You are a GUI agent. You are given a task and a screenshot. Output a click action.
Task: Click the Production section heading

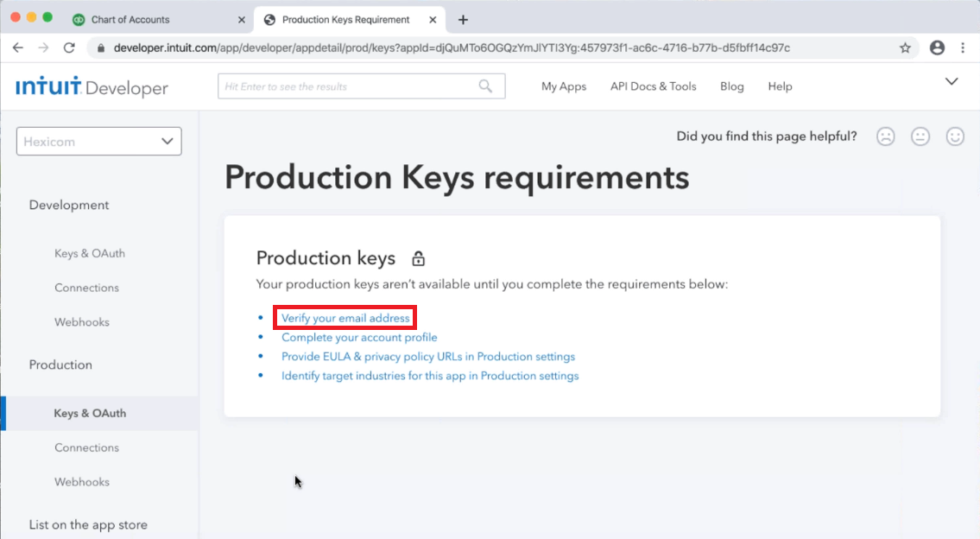pos(60,365)
